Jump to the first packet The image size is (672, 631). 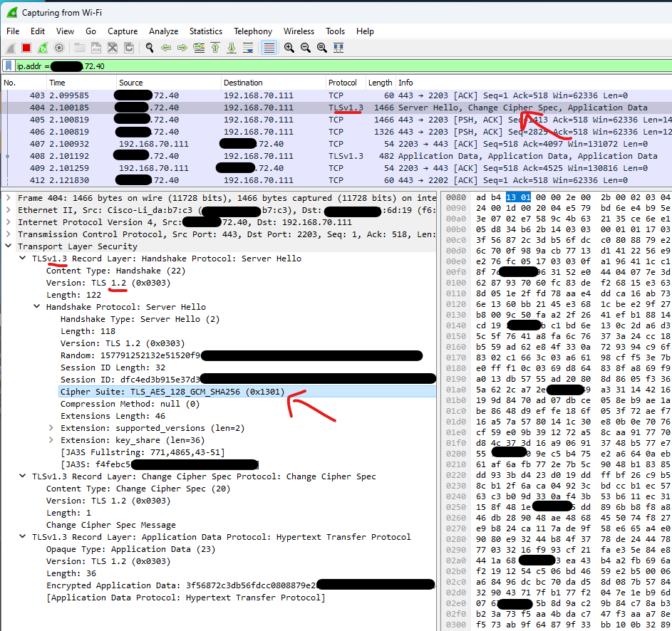coord(215,48)
